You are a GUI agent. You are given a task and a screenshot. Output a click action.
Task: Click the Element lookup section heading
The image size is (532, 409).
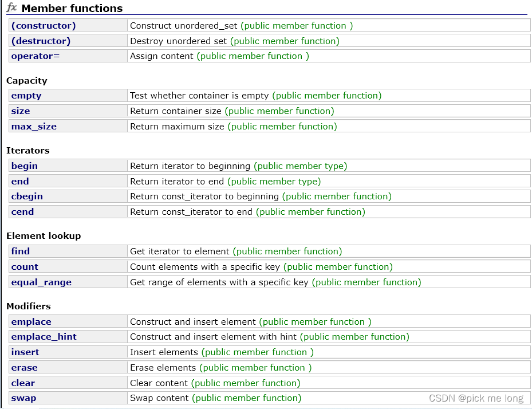(44, 236)
